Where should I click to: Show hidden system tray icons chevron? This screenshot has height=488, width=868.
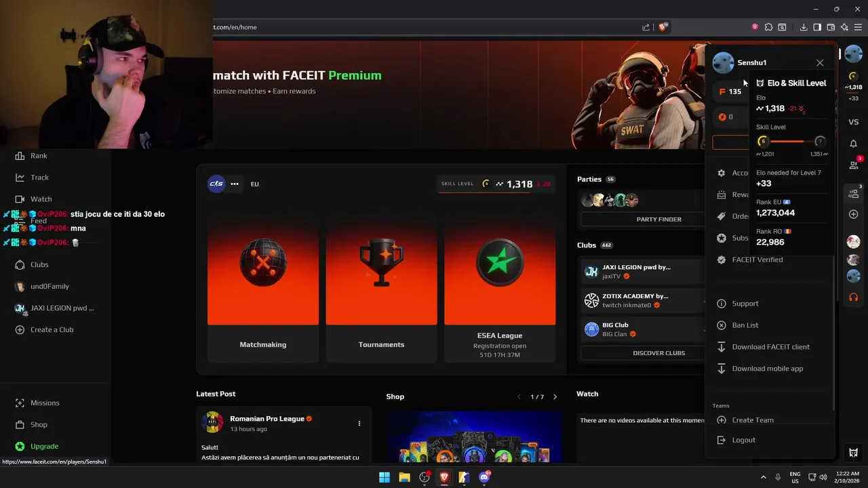pyautogui.click(x=763, y=477)
